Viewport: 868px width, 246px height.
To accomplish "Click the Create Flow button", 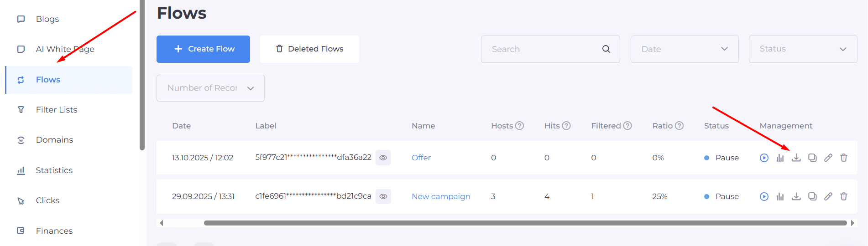I will [203, 49].
